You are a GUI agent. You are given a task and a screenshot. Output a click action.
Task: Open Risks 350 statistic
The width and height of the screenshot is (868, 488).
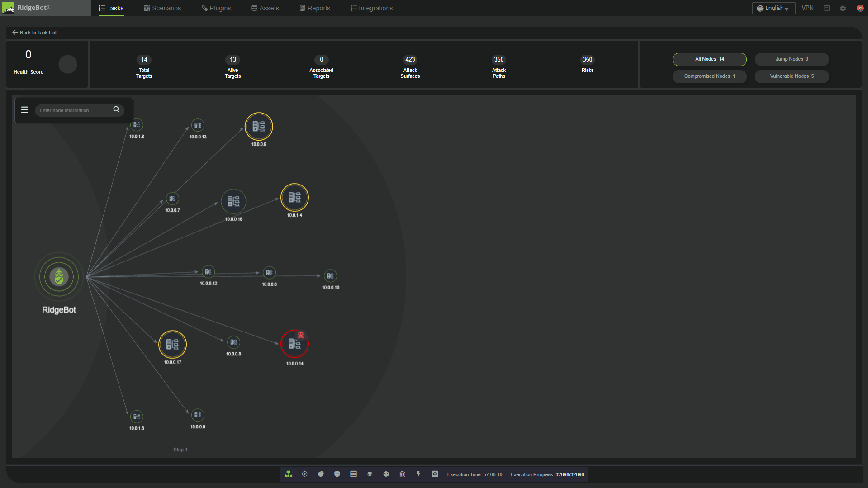(587, 64)
